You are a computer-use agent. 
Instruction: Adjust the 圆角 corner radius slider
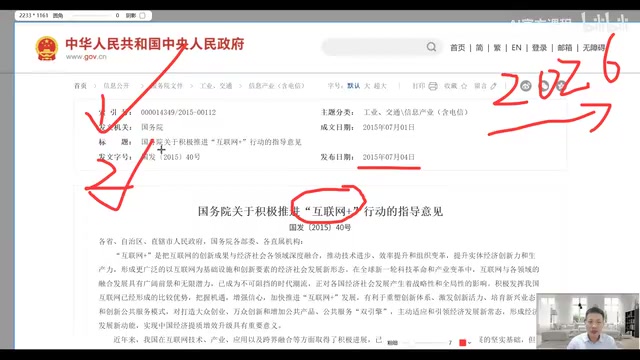[x=90, y=16]
